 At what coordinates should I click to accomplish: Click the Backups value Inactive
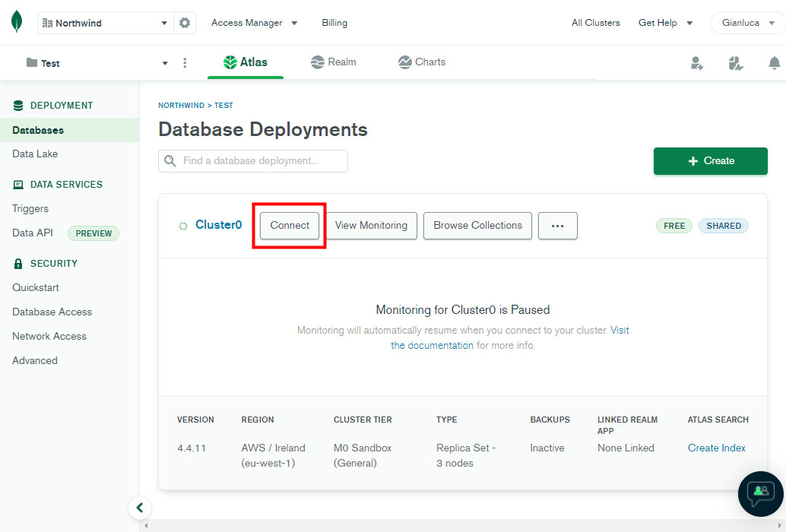coord(547,448)
